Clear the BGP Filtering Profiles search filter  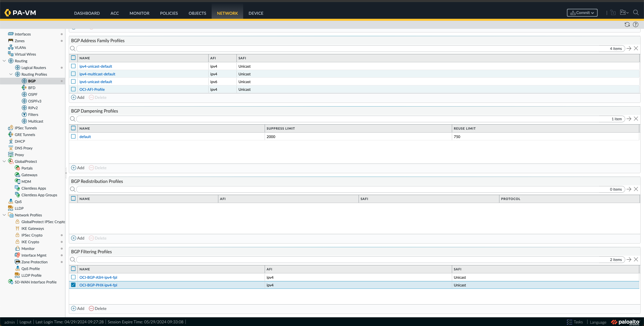636,259
